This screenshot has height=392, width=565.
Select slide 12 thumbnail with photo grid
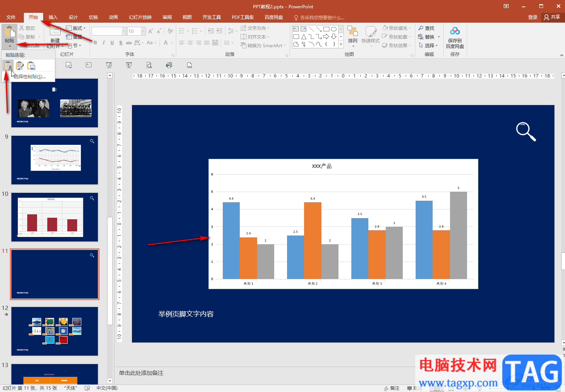pos(54,331)
